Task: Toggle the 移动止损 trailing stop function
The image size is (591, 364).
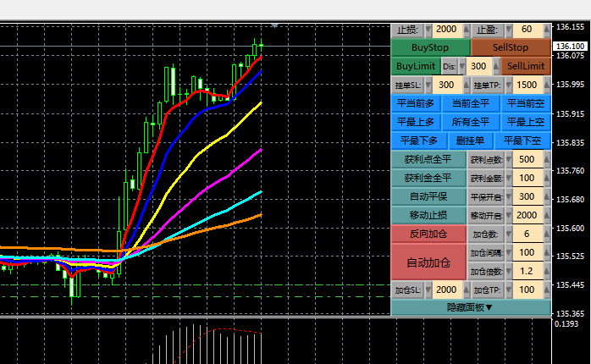Action: 428,215
